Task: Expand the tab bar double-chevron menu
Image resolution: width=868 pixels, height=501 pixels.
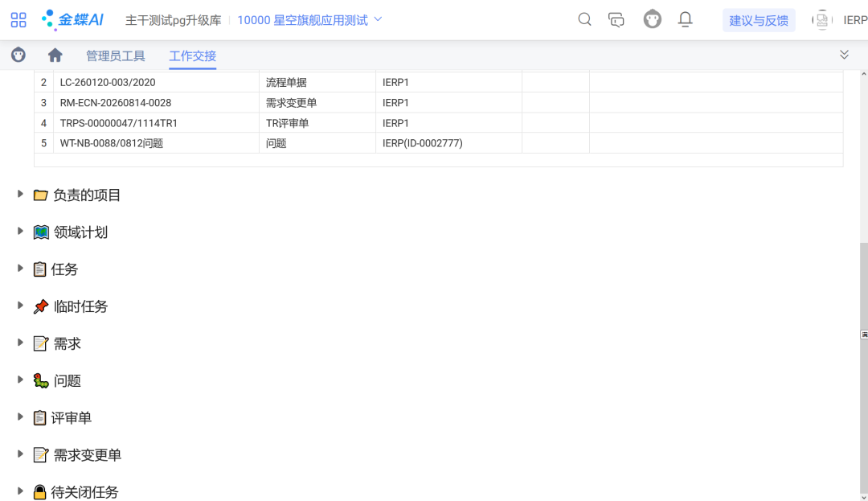Action: [844, 54]
